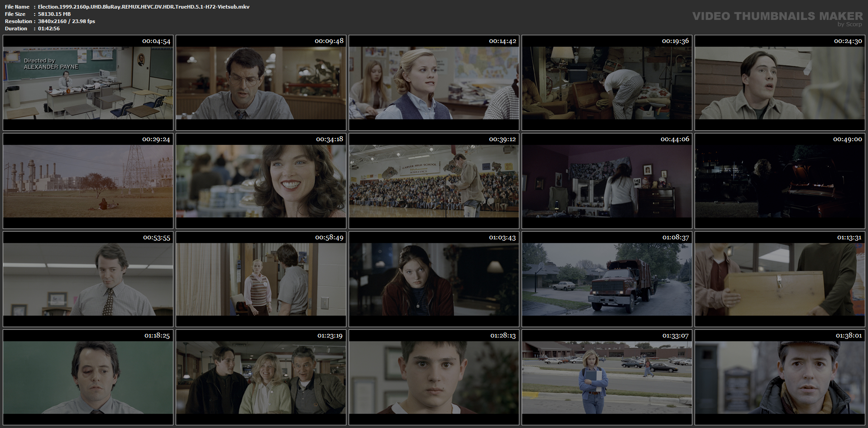Viewport: 868px width, 428px height.
Task: Select the thumbnail at 00:09:48
Action: (x=261, y=83)
